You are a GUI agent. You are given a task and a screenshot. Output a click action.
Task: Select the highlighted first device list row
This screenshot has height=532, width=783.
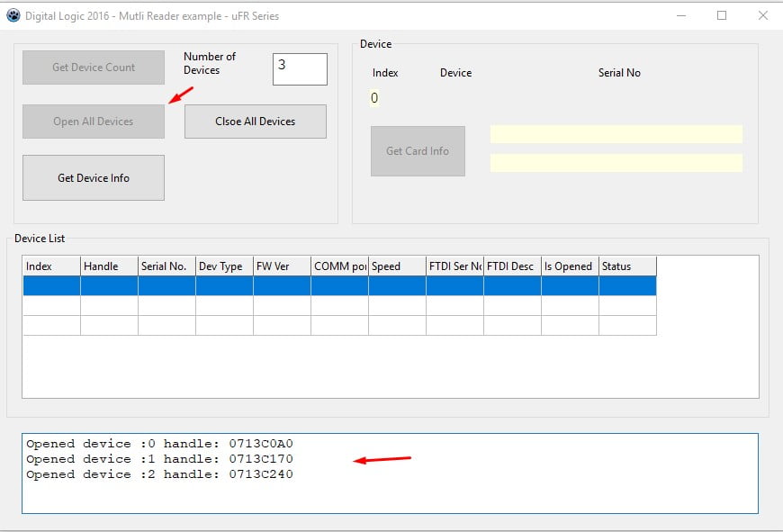click(x=339, y=285)
